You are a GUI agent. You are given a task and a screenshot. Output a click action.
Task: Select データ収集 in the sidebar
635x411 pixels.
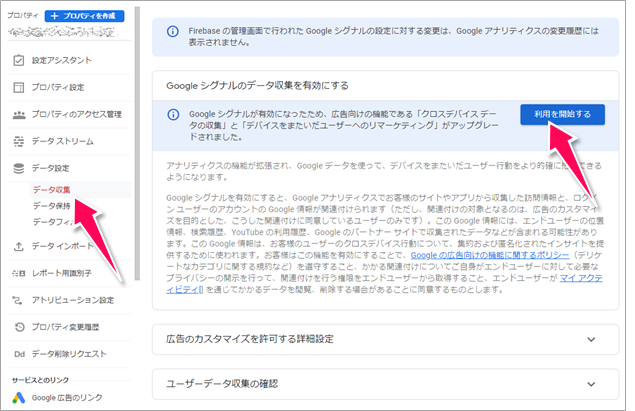pos(51,189)
